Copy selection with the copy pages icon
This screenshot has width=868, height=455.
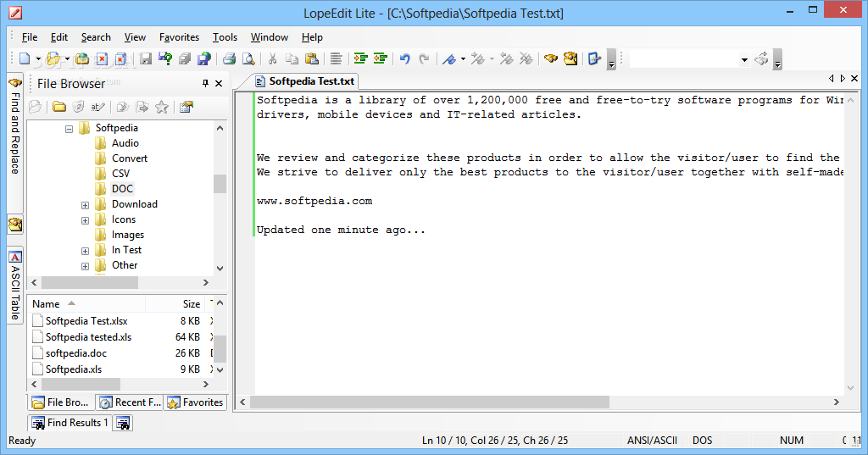tap(292, 58)
